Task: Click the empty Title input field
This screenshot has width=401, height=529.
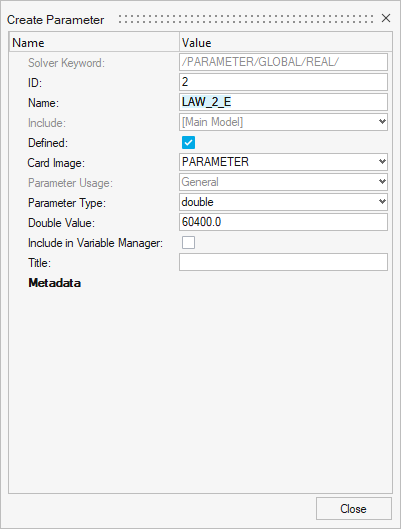Action: (x=283, y=262)
